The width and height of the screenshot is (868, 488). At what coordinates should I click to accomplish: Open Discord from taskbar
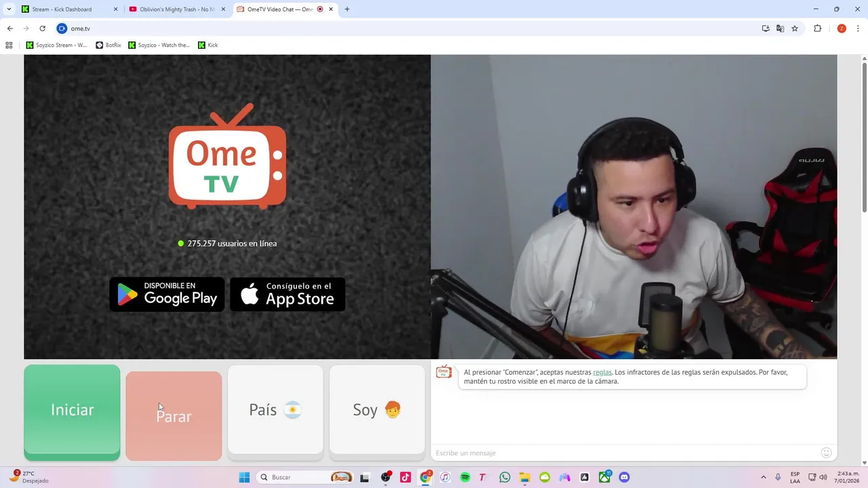[625, 477]
